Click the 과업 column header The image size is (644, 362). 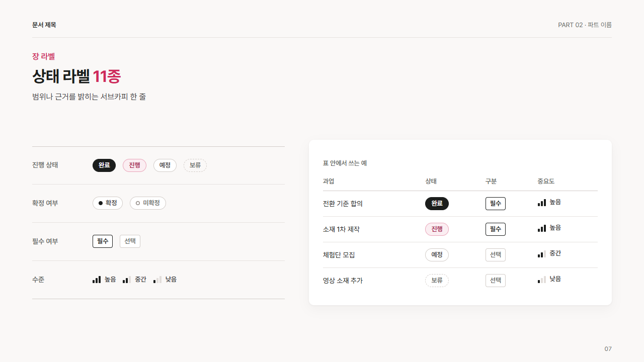point(329,181)
